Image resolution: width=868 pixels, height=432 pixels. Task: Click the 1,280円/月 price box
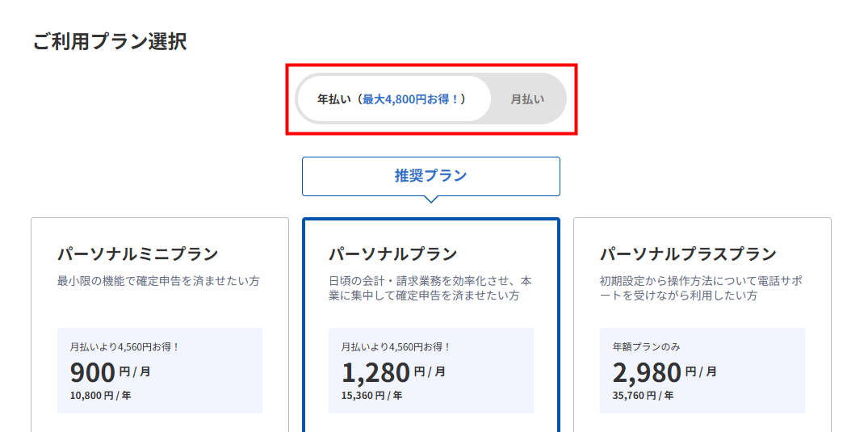(x=430, y=371)
